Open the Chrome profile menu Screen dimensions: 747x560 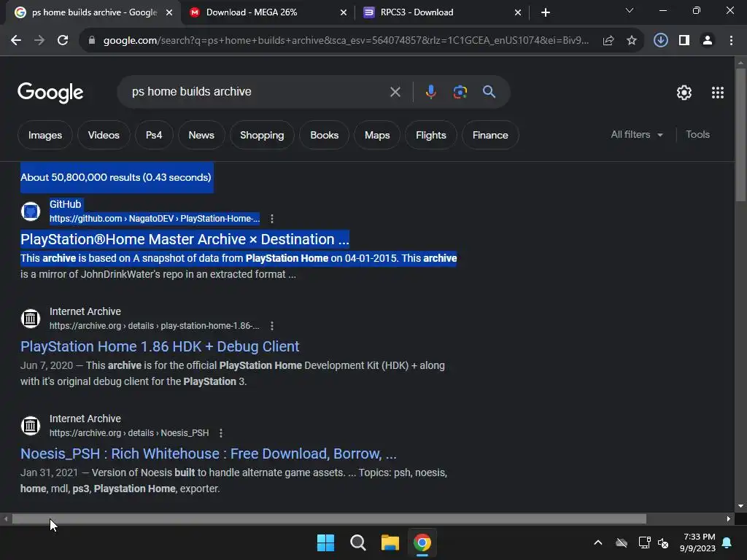[708, 41]
